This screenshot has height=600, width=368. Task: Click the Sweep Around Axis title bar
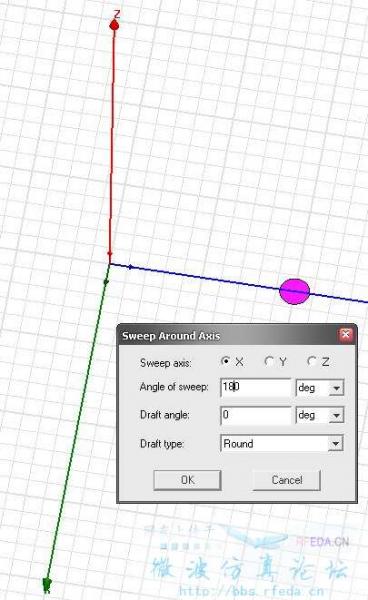[x=230, y=335]
